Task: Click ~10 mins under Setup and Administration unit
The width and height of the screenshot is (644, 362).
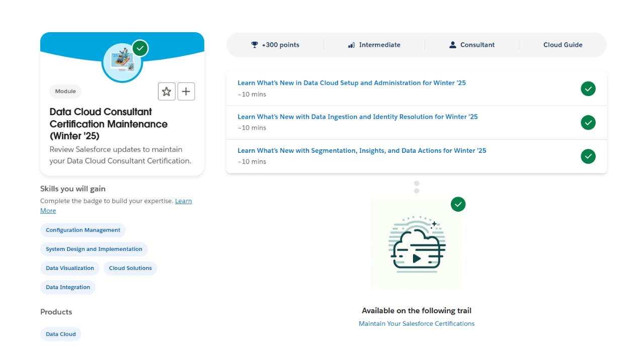Action: [x=252, y=95]
